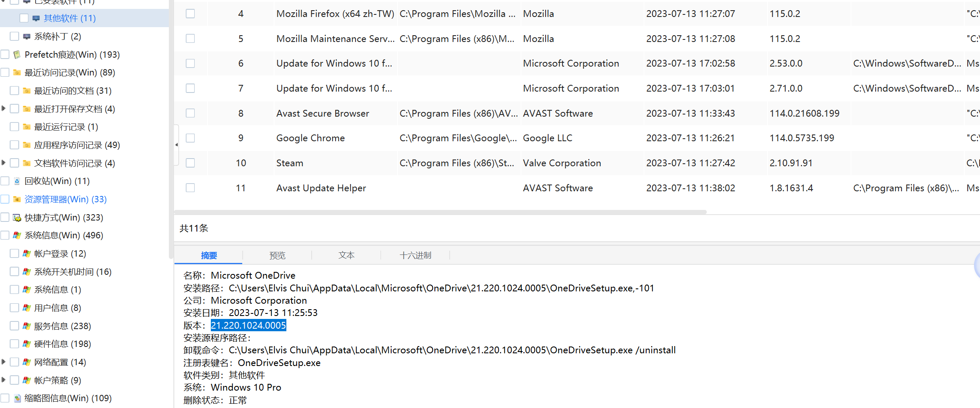Viewport: 980px width, 408px height.
Task: Expand the 最近打开保存文档 (4) node
Action: [x=3, y=109]
